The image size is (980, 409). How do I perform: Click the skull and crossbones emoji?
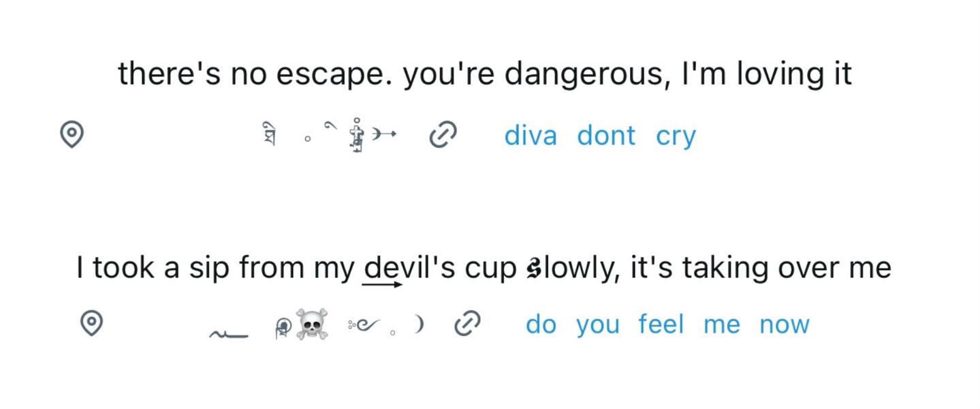[x=311, y=324]
